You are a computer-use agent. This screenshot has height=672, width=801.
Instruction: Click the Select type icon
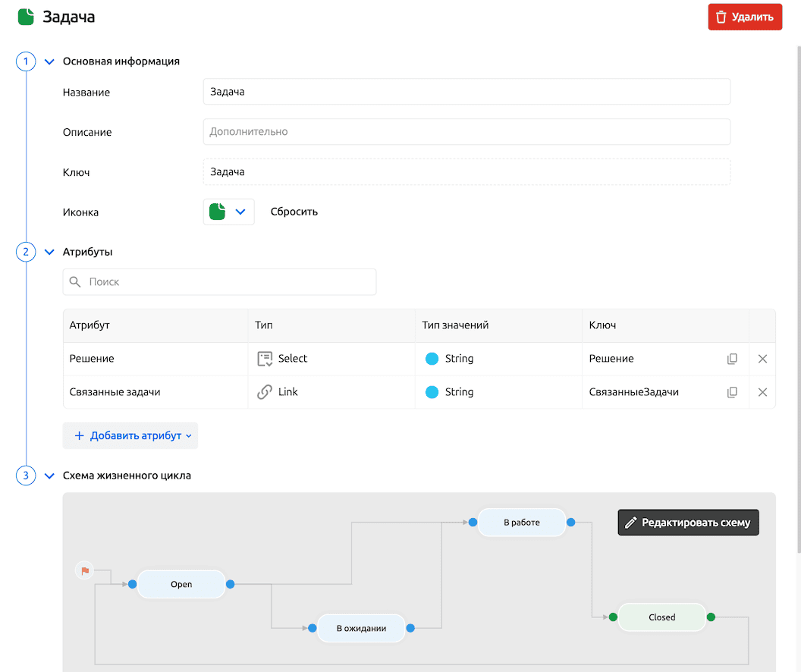[x=265, y=359]
